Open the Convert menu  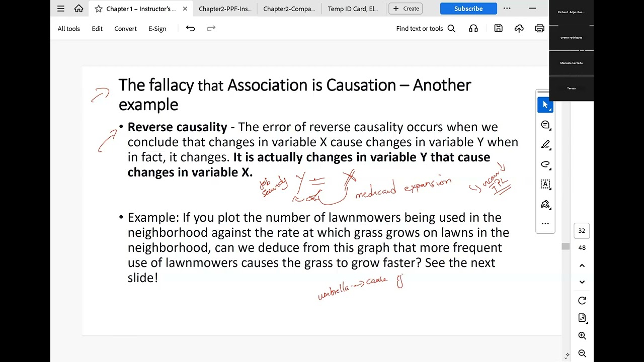(x=125, y=29)
